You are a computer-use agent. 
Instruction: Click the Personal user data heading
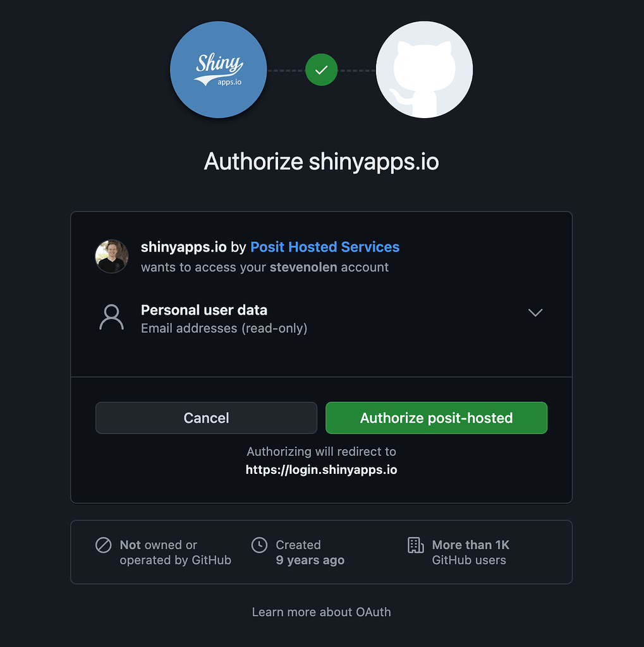(204, 310)
